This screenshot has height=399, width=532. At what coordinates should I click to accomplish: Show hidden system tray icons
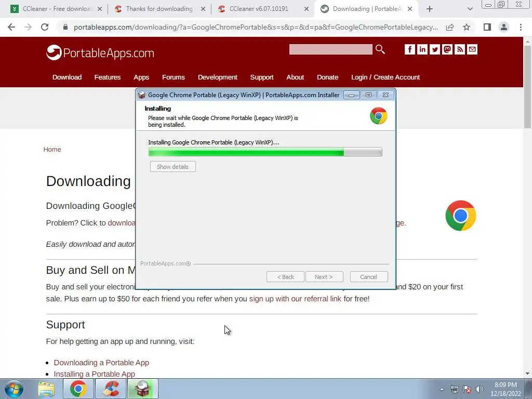(x=442, y=389)
